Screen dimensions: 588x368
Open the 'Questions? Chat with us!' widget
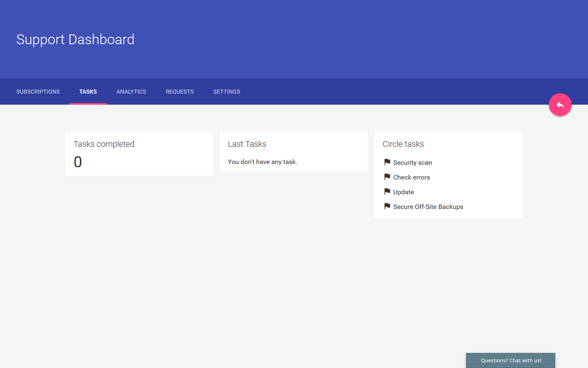[x=510, y=360]
